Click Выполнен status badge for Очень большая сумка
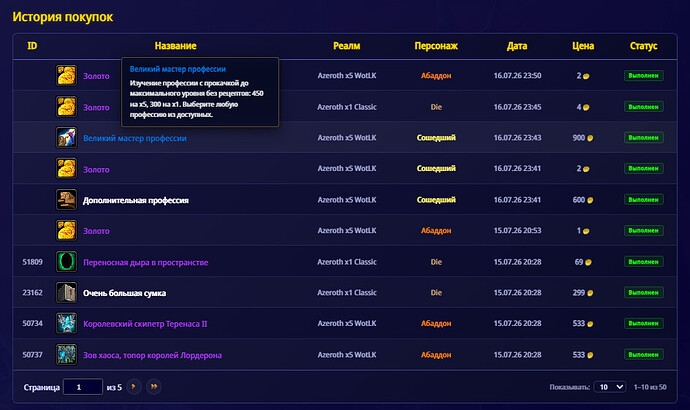This screenshot has width=690, height=410. click(644, 293)
